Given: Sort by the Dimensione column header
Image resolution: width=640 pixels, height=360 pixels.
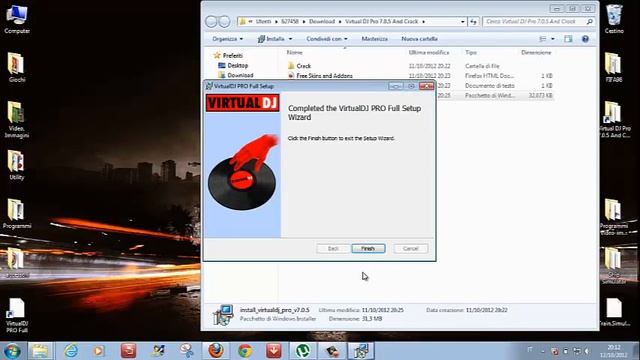Looking at the screenshot, I should [536, 52].
